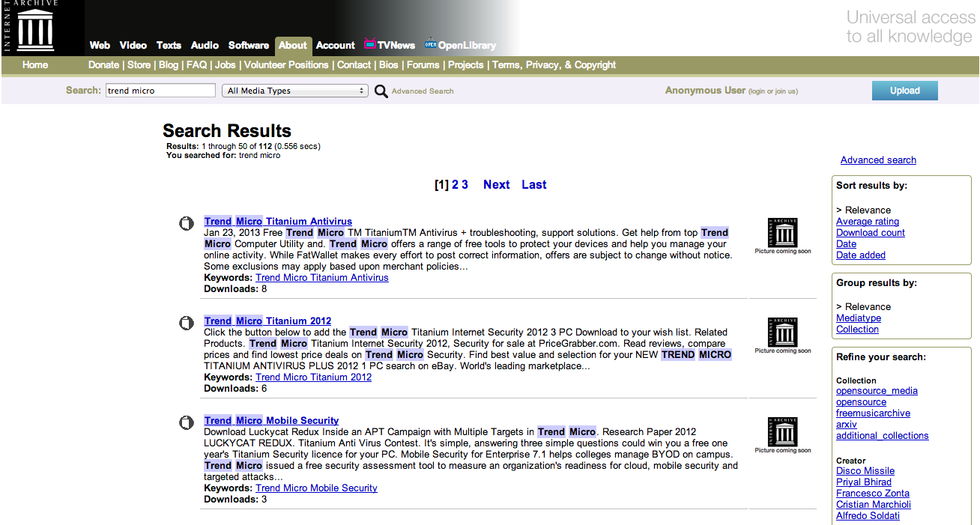Click the media type icon beside Trend Micro Titanium Antivirus
The height and width of the screenshot is (525, 980).
point(187,223)
